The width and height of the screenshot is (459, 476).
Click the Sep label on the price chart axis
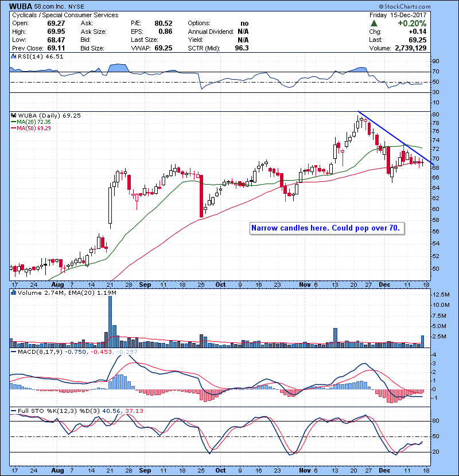point(145,285)
